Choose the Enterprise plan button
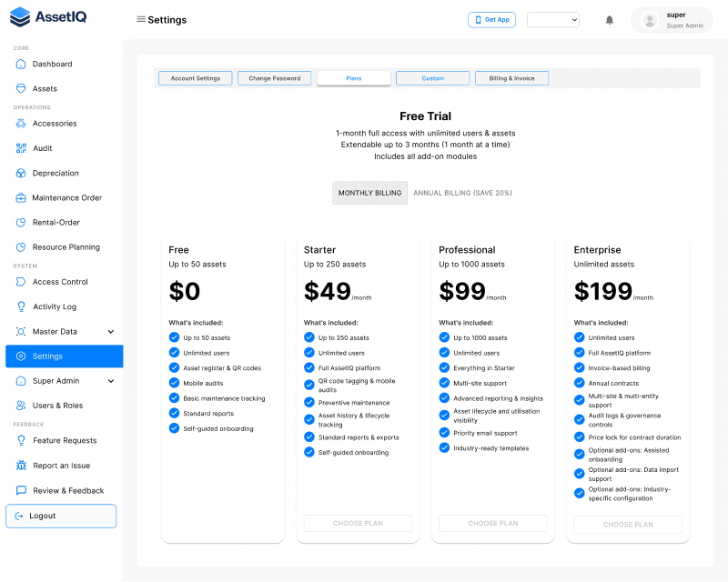Screen dimensions: 728x582 click(628, 525)
